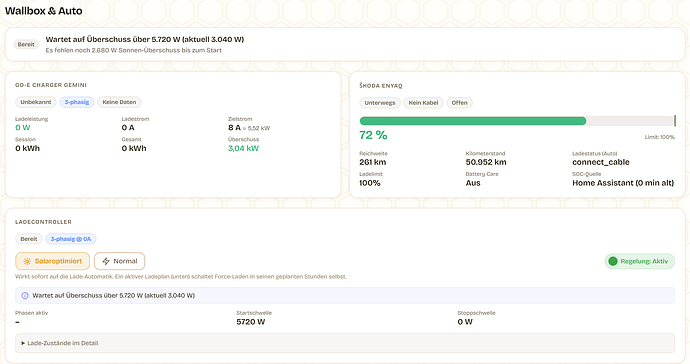Click the Phasen aktiv label
The width and height of the screenshot is (690, 364).
[31, 313]
